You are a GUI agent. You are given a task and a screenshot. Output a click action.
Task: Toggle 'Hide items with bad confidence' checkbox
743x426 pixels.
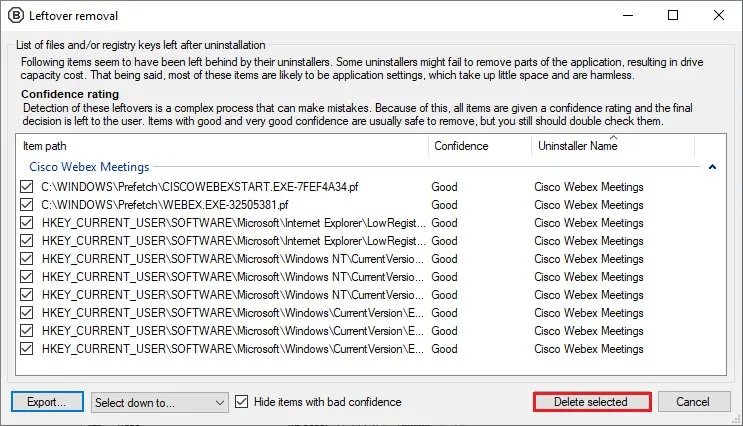pyautogui.click(x=241, y=402)
